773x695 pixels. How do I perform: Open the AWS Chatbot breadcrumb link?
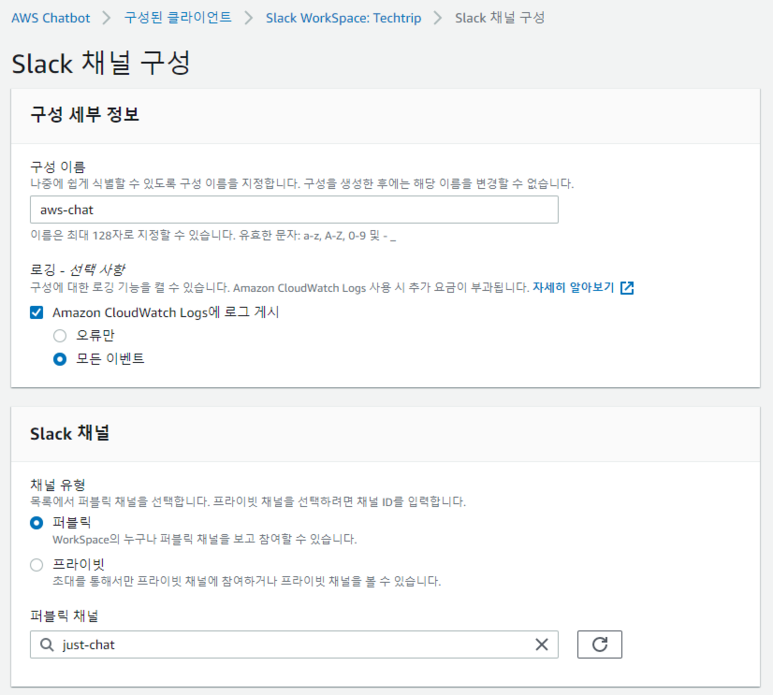(50, 18)
